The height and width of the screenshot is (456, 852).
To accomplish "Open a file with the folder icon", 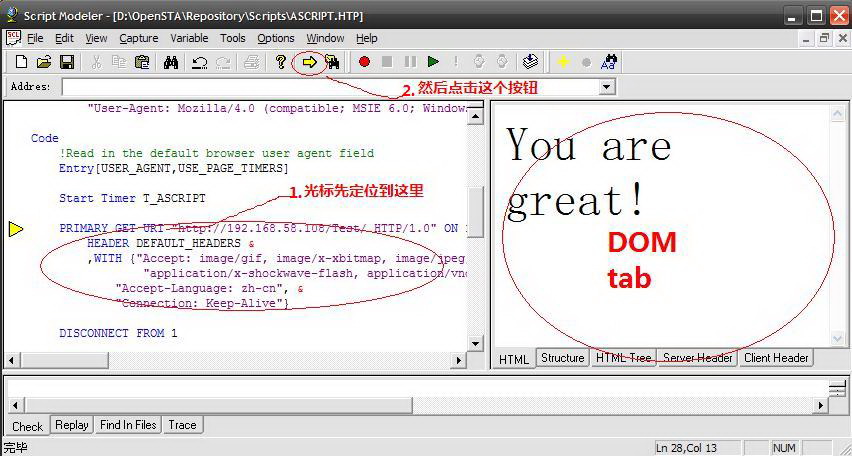I will [x=44, y=62].
